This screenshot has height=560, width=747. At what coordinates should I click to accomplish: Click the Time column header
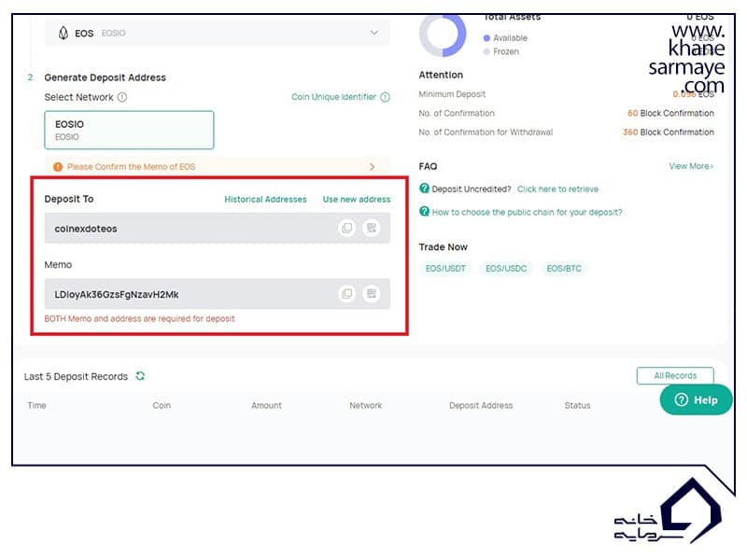pos(36,405)
